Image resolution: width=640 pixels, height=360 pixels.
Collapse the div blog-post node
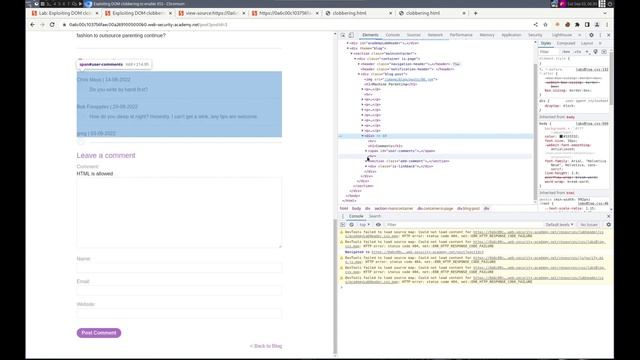359,74
